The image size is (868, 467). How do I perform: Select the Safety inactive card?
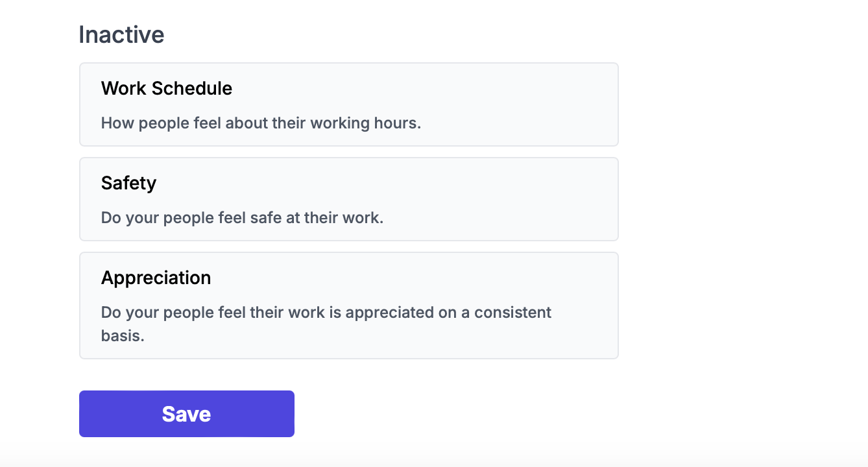coord(349,199)
